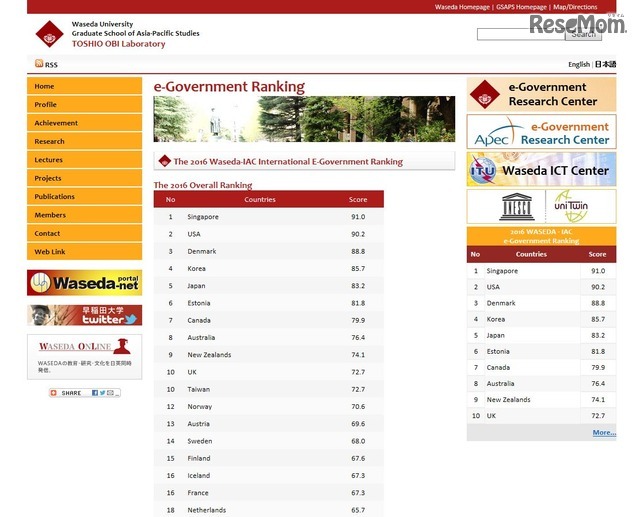The image size is (640, 517).
Task: Open the Publications menu item
Action: [84, 196]
